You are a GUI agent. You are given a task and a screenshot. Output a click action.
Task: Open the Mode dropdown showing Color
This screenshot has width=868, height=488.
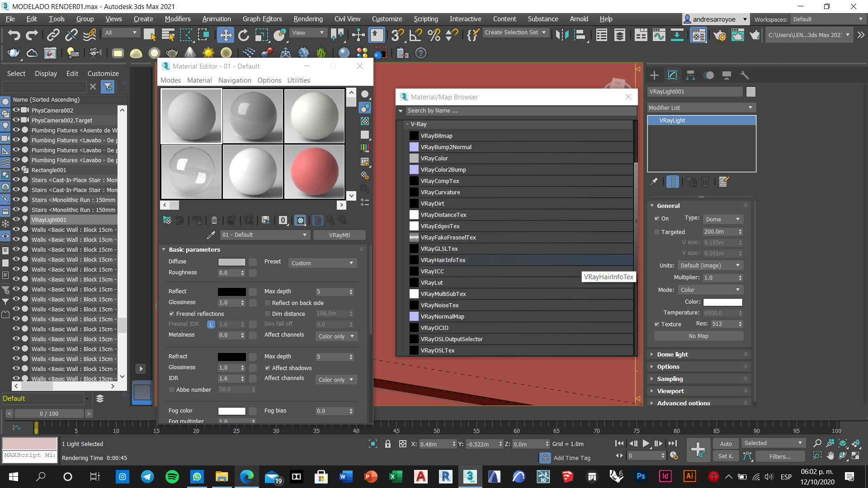pyautogui.click(x=710, y=290)
